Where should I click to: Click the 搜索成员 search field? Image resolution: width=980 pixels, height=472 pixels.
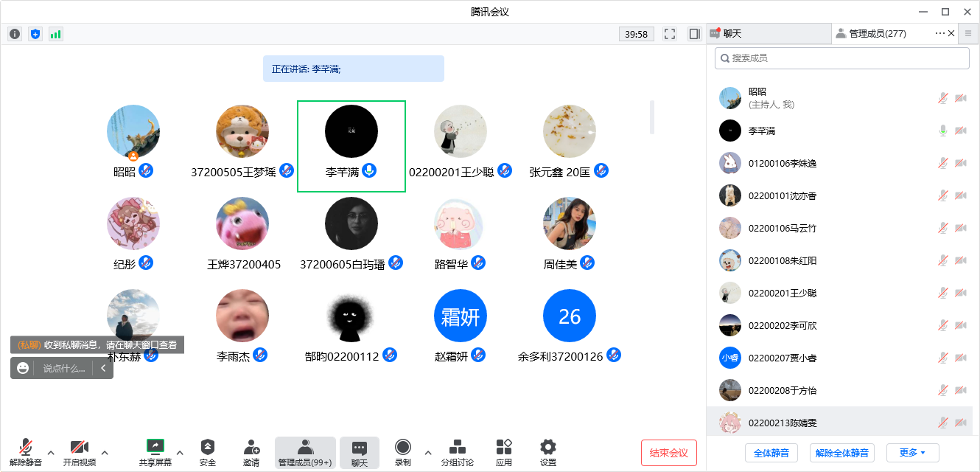[x=841, y=58]
